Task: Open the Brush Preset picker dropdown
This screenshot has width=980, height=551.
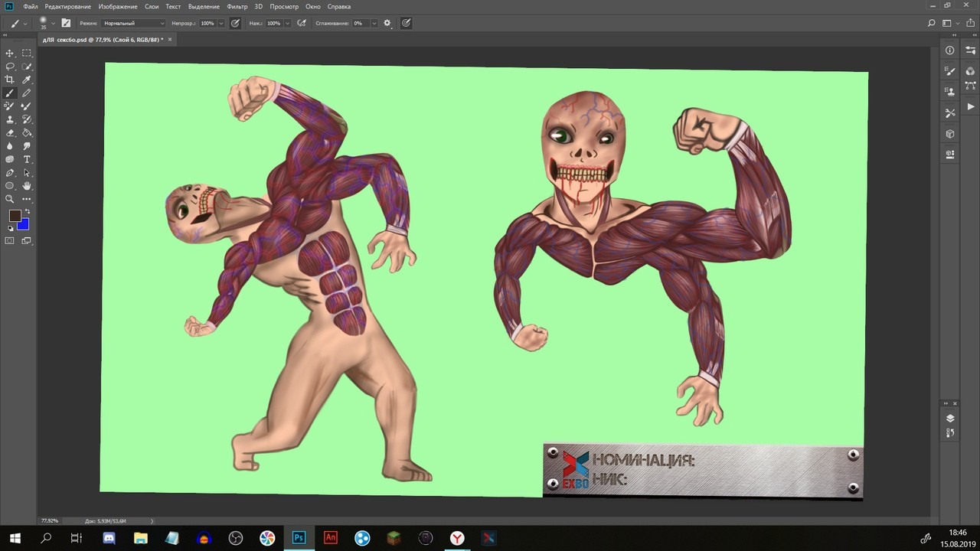Action: [52, 23]
